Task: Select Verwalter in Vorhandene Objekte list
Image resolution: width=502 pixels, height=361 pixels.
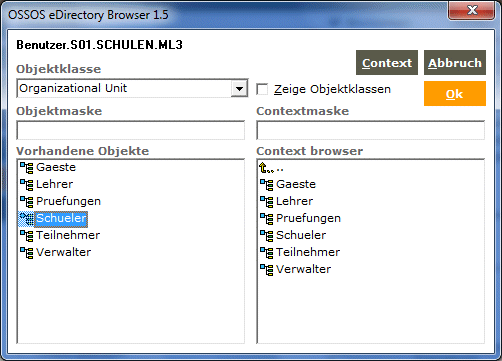Action: [x=63, y=252]
